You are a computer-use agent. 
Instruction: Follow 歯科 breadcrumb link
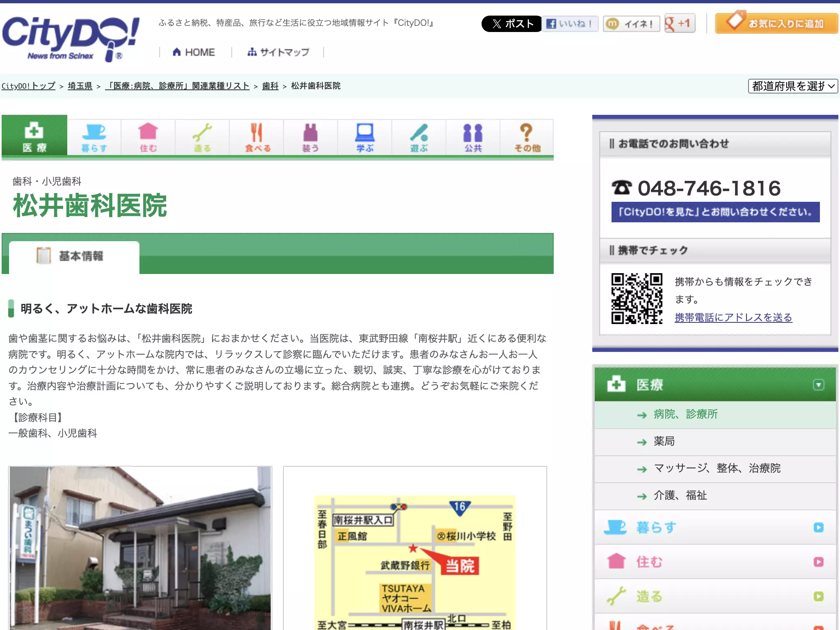[x=270, y=86]
